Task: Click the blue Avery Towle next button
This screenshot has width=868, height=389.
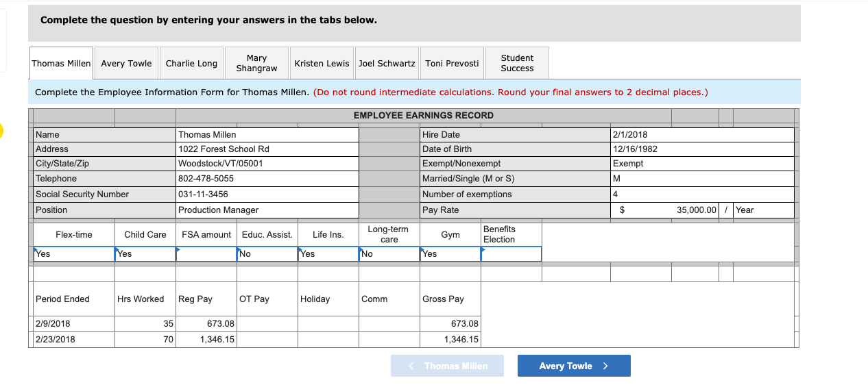Action: click(x=574, y=366)
